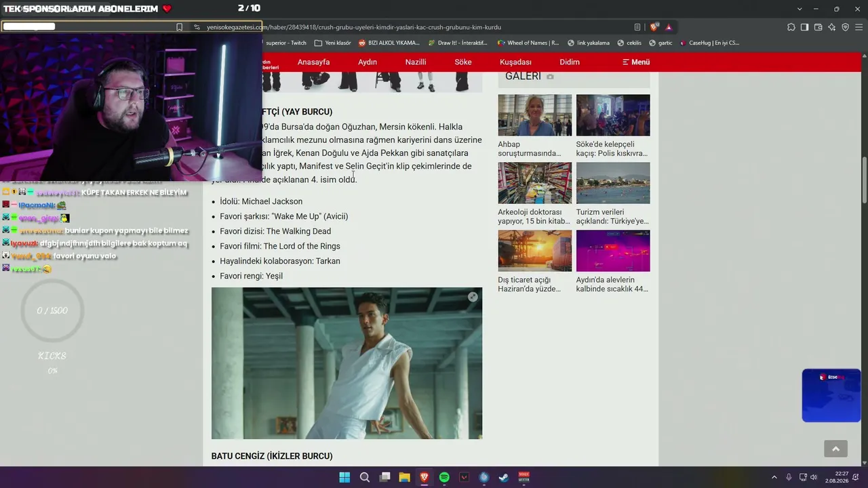868x488 pixels.
Task: Open Steam from the taskbar
Action: pyautogui.click(x=504, y=477)
